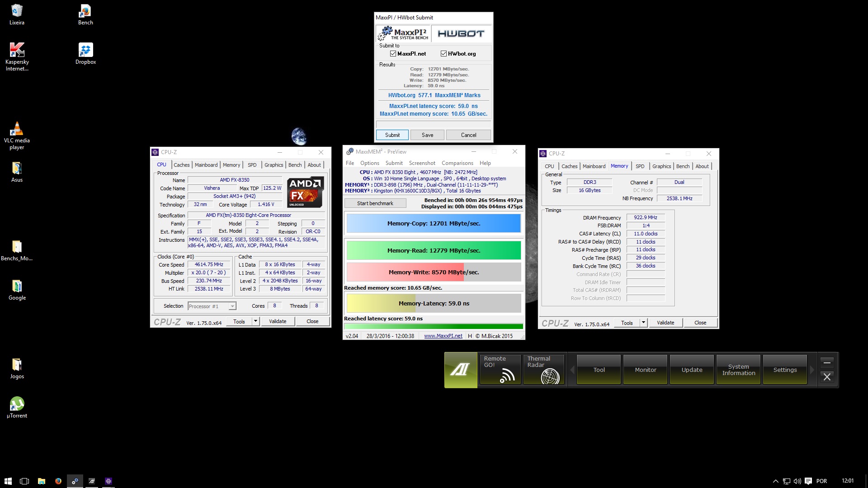This screenshot has height=488, width=868.
Task: Select the CPU-Z taskbar icon
Action: coord(108,481)
